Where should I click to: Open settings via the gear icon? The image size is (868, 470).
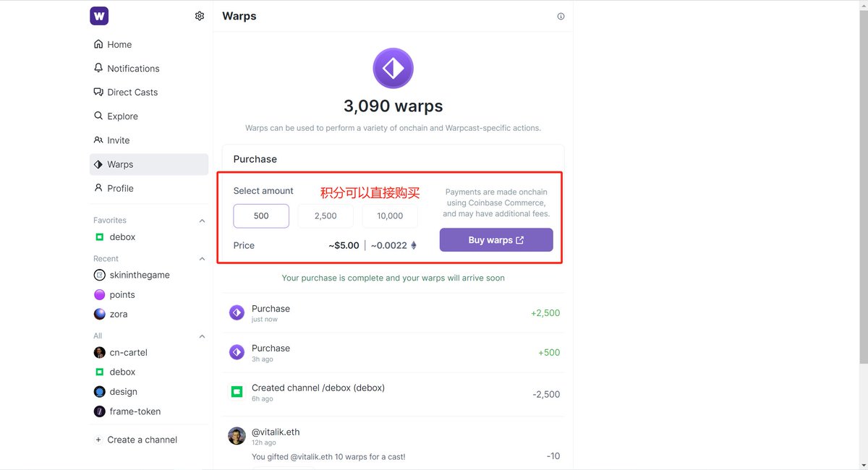pos(200,16)
